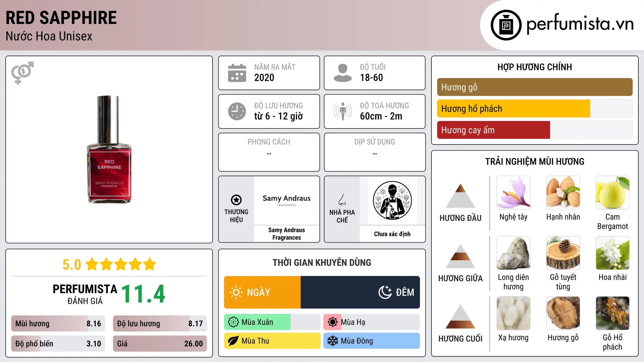Click the Perfumista score 11.4
This screenshot has height=362, width=644.
click(x=143, y=294)
